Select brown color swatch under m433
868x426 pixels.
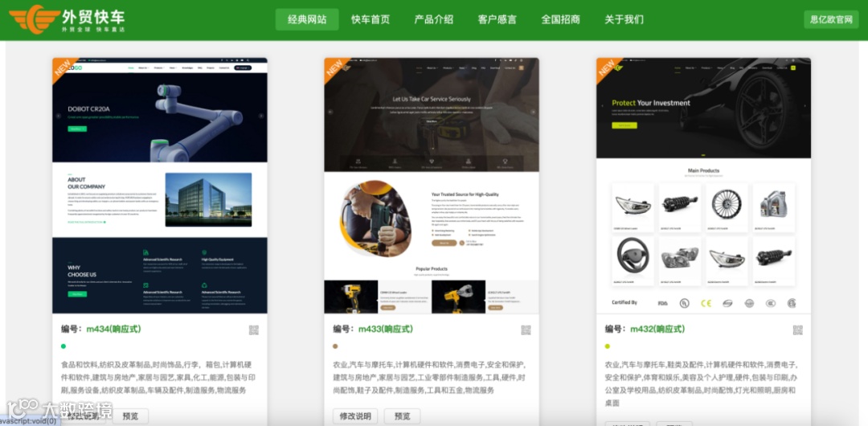pos(335,346)
